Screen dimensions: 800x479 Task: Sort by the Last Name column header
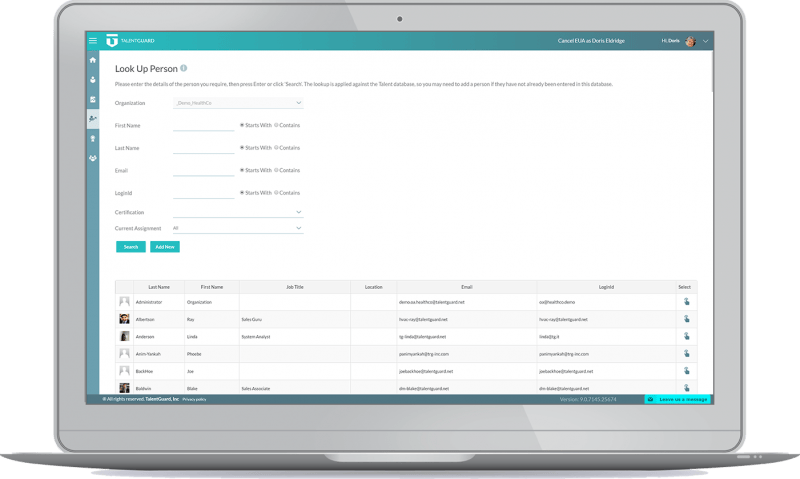pyautogui.click(x=159, y=287)
